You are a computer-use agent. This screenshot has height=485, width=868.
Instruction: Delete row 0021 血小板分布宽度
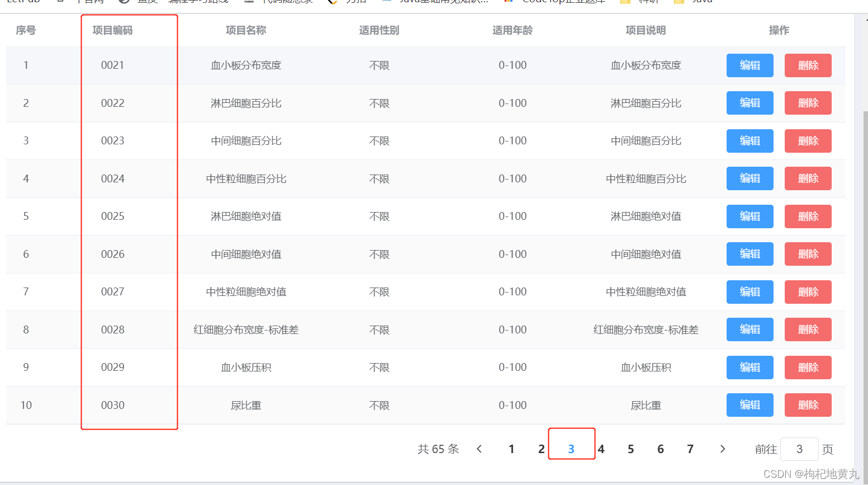808,65
